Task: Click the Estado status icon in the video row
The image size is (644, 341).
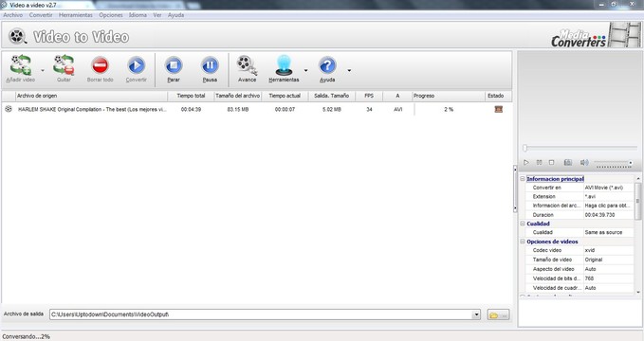Action: 499,109
